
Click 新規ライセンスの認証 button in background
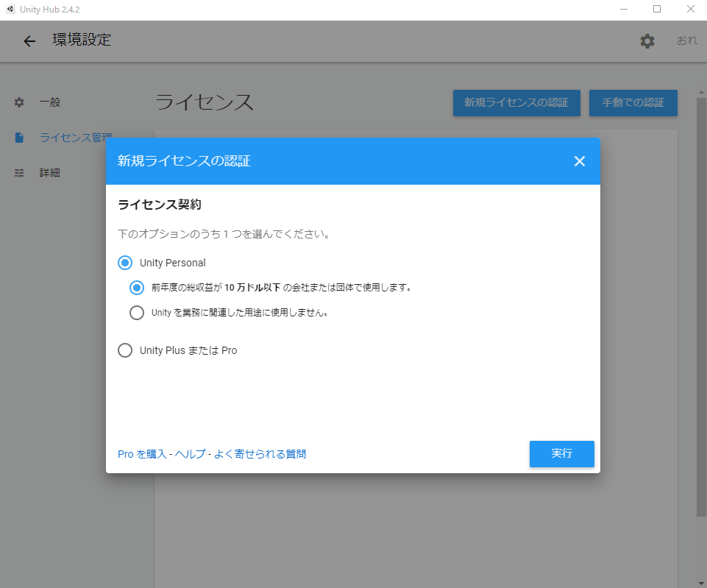click(x=516, y=103)
